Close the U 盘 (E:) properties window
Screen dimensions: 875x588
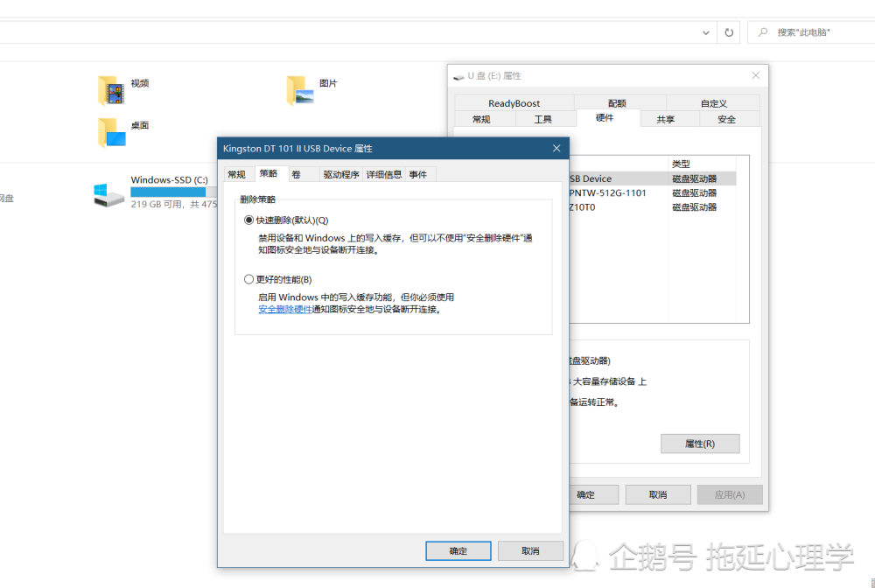point(756,75)
